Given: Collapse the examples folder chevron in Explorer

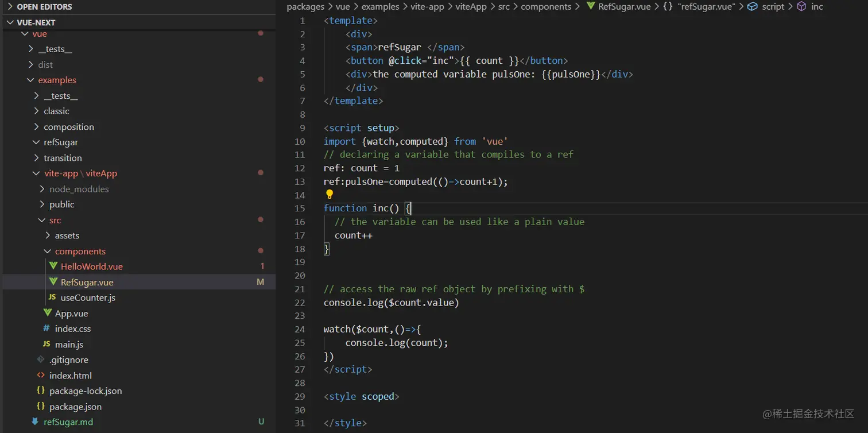Looking at the screenshot, I should tap(31, 80).
